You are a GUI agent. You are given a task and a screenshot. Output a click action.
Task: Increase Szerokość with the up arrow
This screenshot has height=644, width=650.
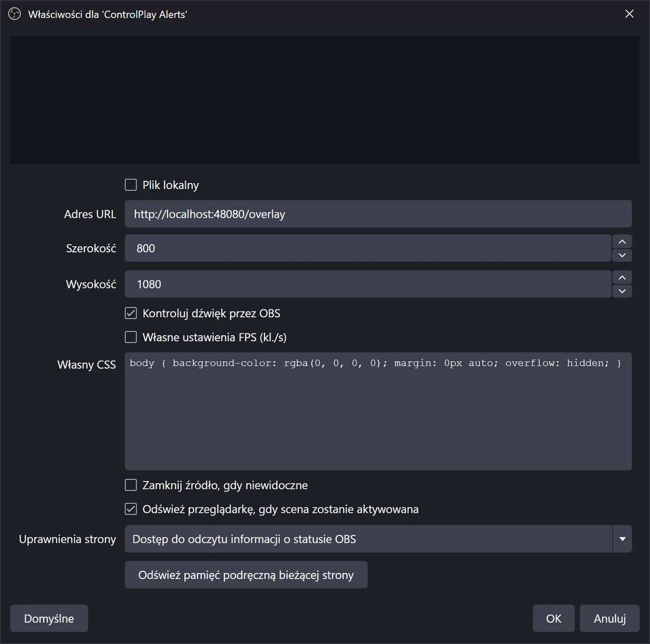[x=622, y=241]
